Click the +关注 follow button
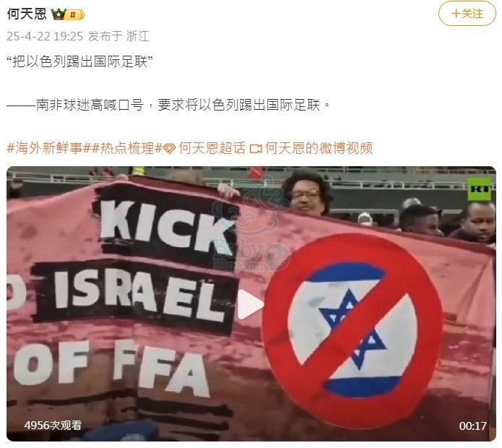 [x=467, y=14]
